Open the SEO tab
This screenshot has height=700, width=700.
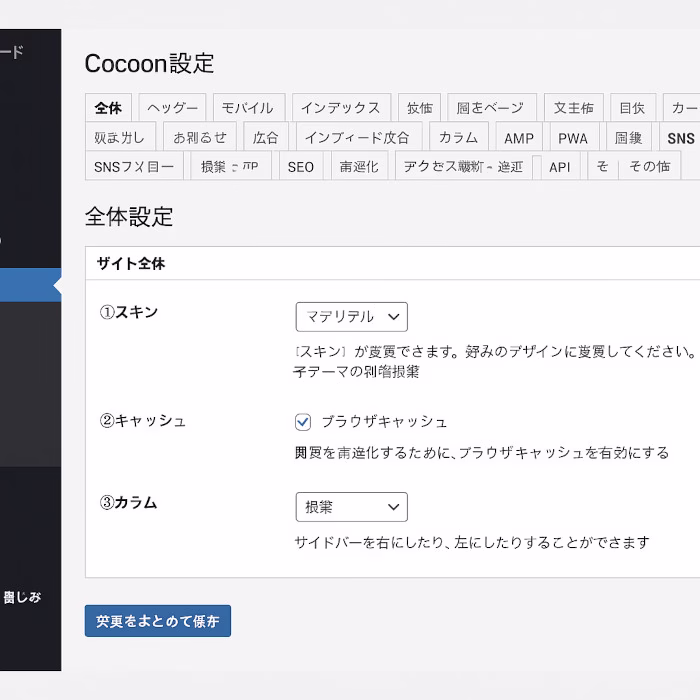(301, 166)
